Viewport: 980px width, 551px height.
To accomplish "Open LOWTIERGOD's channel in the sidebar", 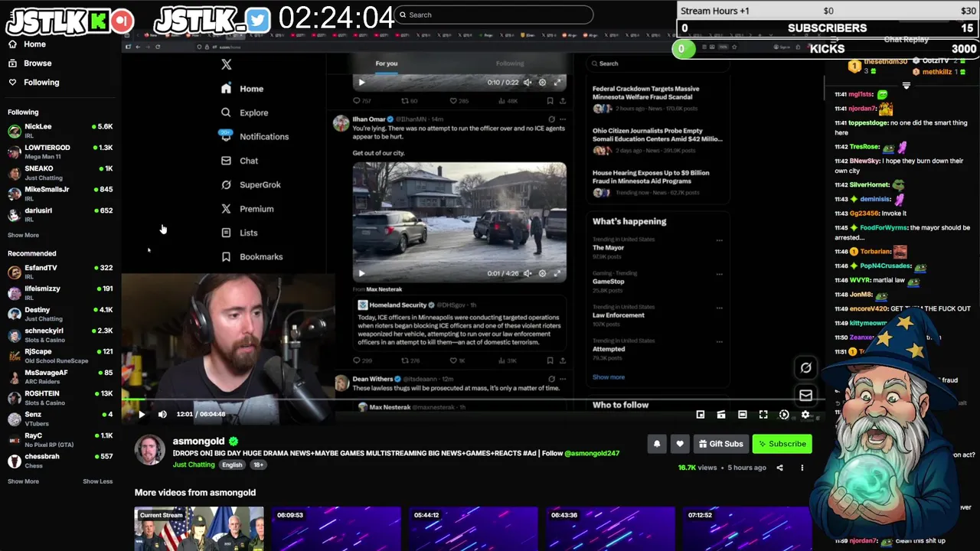I will (60, 152).
